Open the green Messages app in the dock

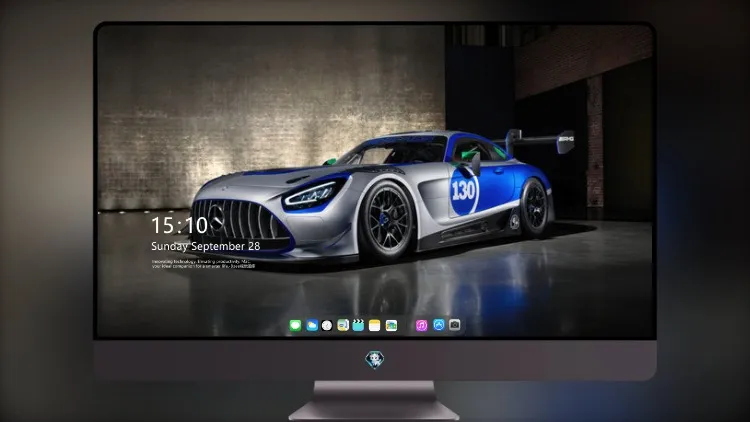(295, 325)
